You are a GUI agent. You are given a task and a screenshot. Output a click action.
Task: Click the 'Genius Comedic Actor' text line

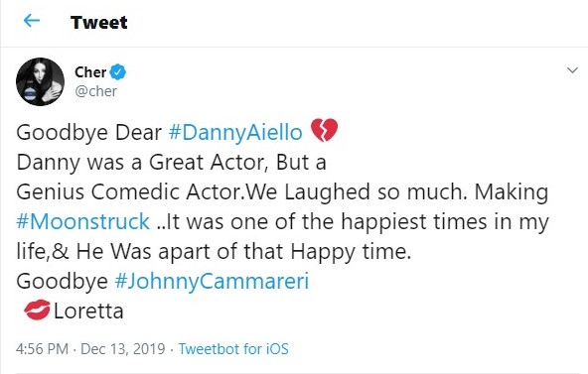click(129, 192)
